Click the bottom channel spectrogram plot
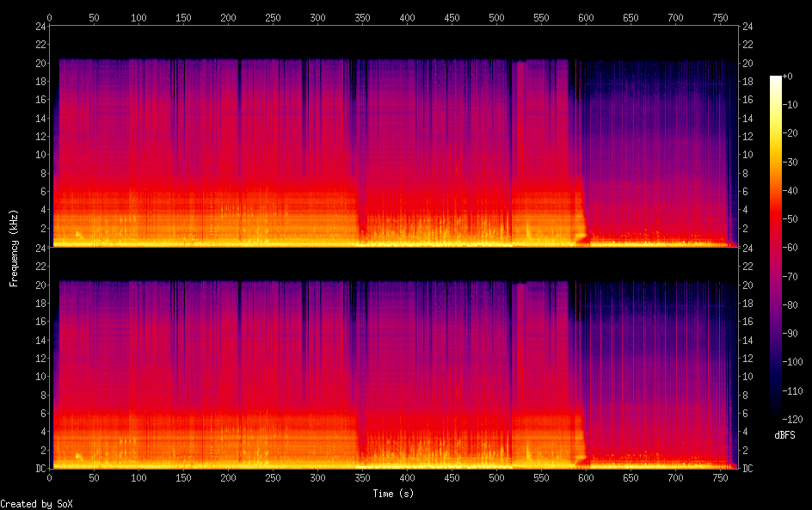 pos(394,359)
